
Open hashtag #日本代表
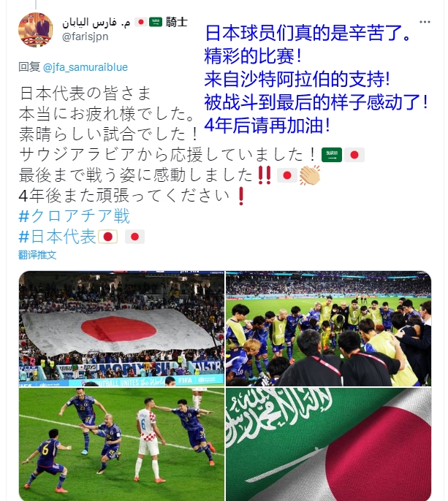[57, 237]
